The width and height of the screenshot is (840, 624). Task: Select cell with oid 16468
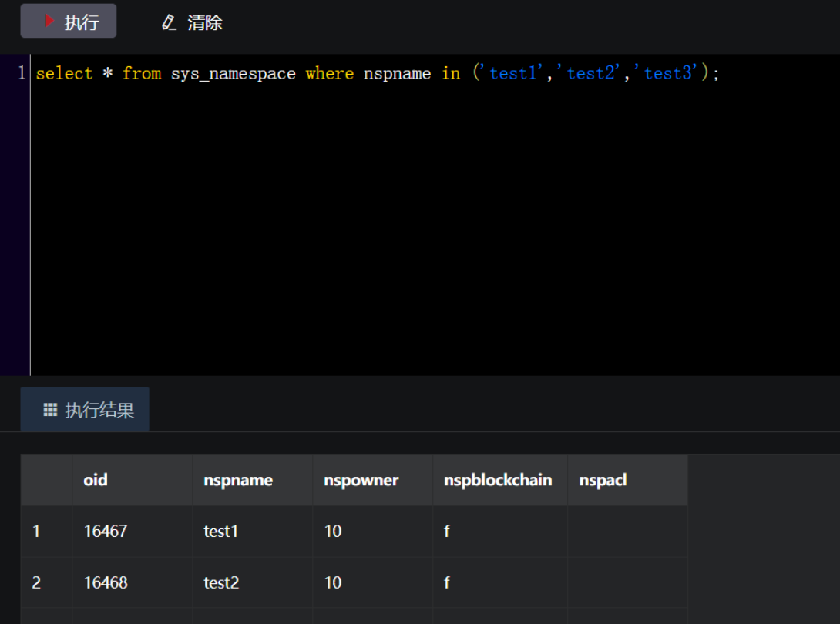[105, 582]
